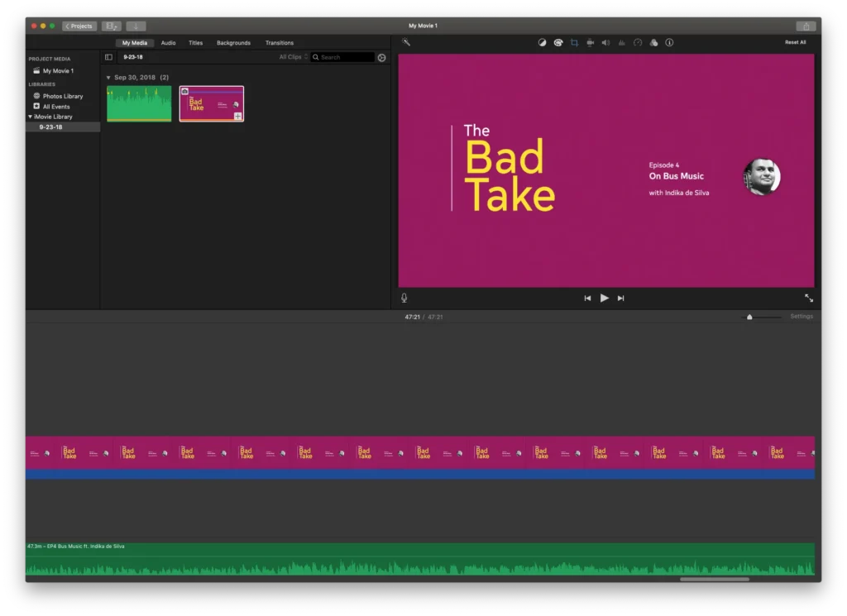Go back to Projects
The height and width of the screenshot is (616, 847).
coord(79,26)
